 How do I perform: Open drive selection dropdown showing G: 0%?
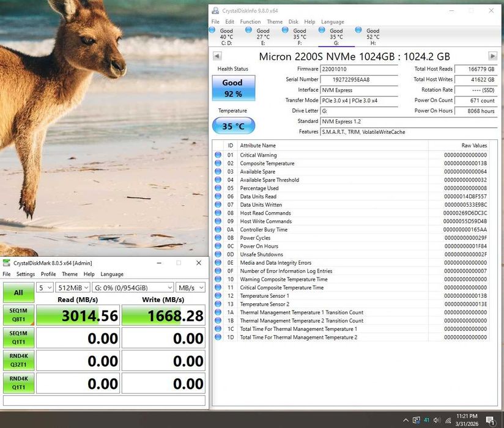(x=133, y=287)
